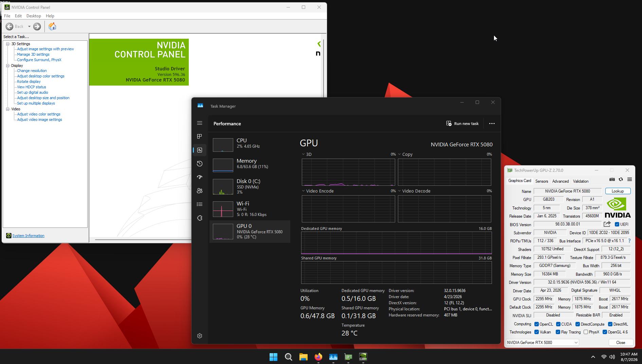Viewport: 642px width, 364px height.
Task: Collapse Display tree node
Action: click(8, 66)
